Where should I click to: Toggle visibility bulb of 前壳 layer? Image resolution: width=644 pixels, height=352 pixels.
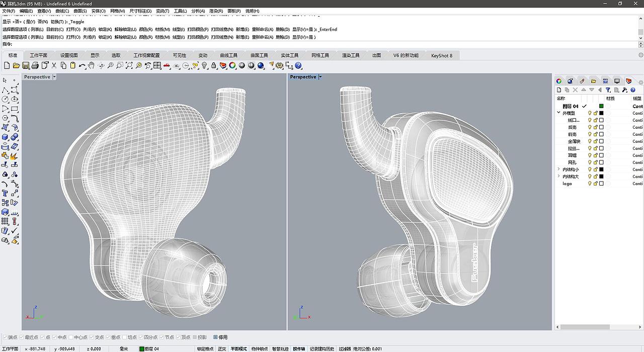pyautogui.click(x=590, y=134)
